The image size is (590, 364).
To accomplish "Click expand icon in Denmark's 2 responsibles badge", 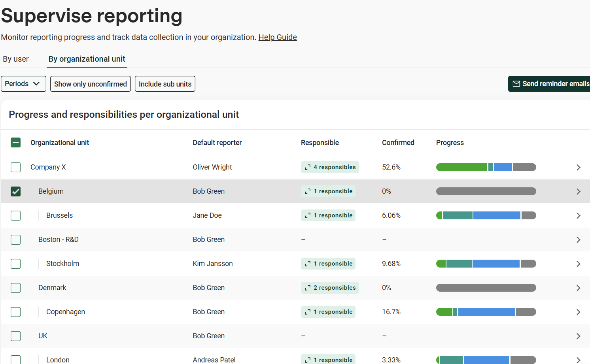I will (308, 288).
